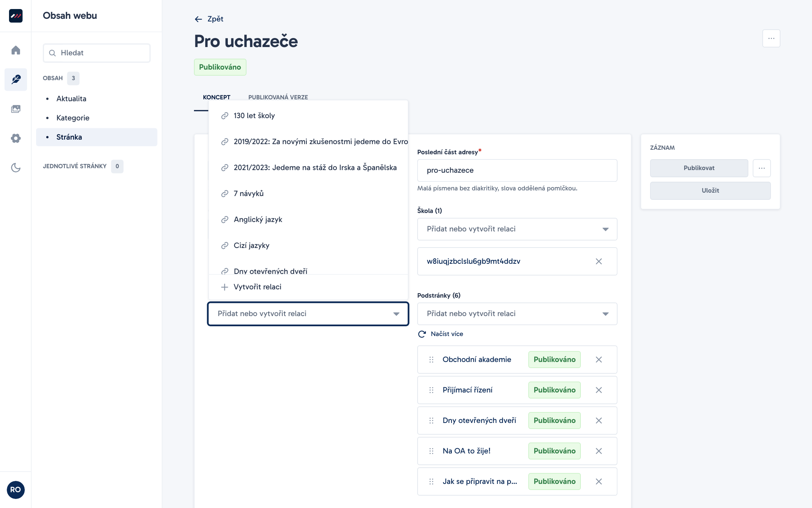The height and width of the screenshot is (508, 812).
Task: Switch to the Publikovaná verze tab
Action: coord(278,97)
